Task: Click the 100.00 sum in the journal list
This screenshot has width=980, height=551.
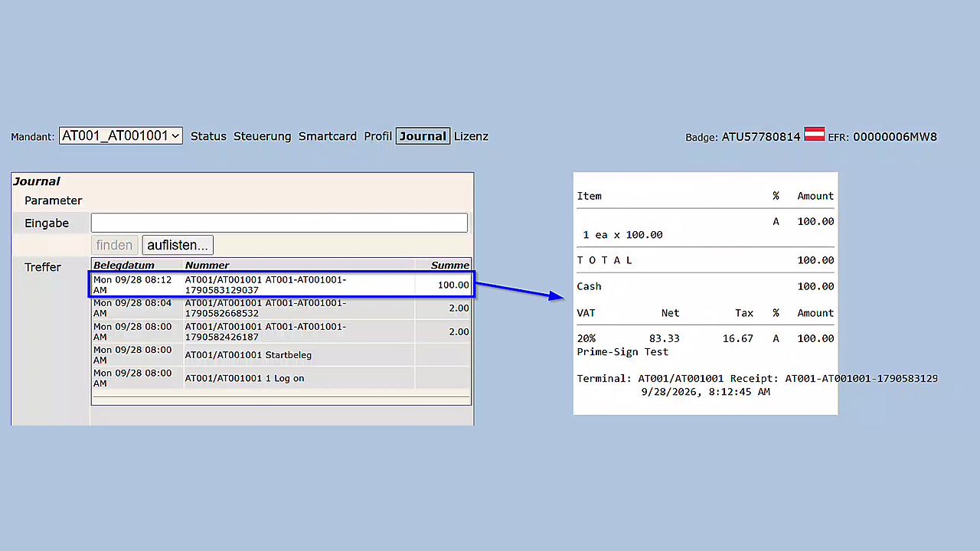Action: 453,285
